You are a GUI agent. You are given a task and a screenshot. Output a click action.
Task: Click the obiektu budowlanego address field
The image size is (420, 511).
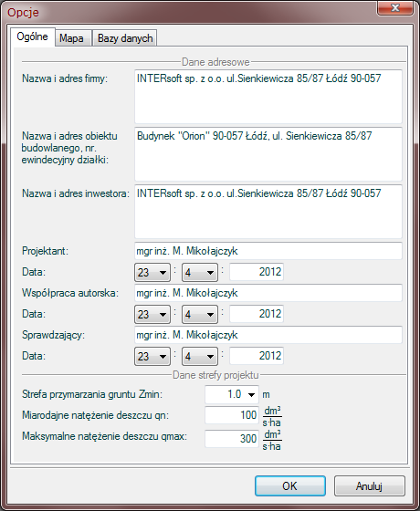(x=268, y=154)
